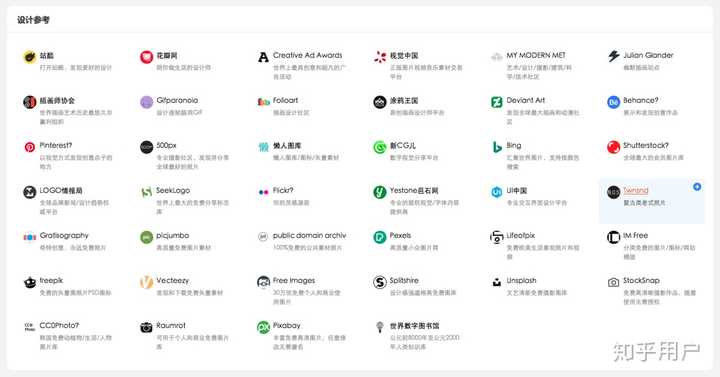
Task: Open the StockSnap link text
Action: tap(641, 280)
